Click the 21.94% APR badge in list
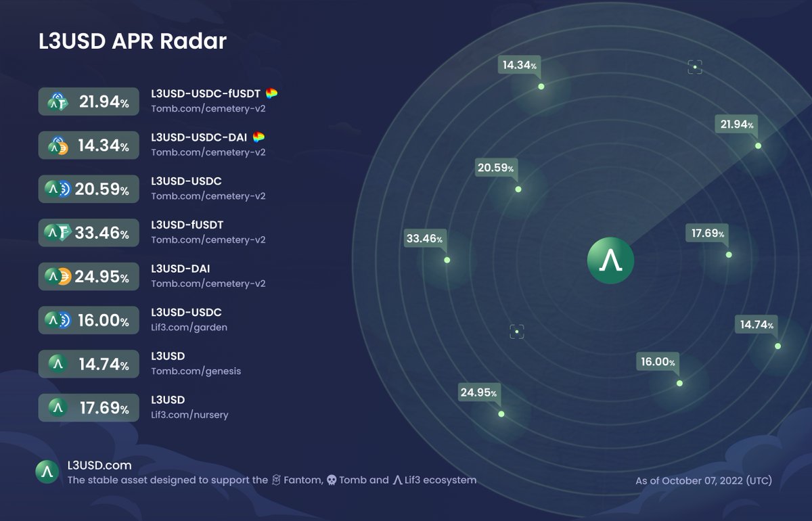 [89, 102]
